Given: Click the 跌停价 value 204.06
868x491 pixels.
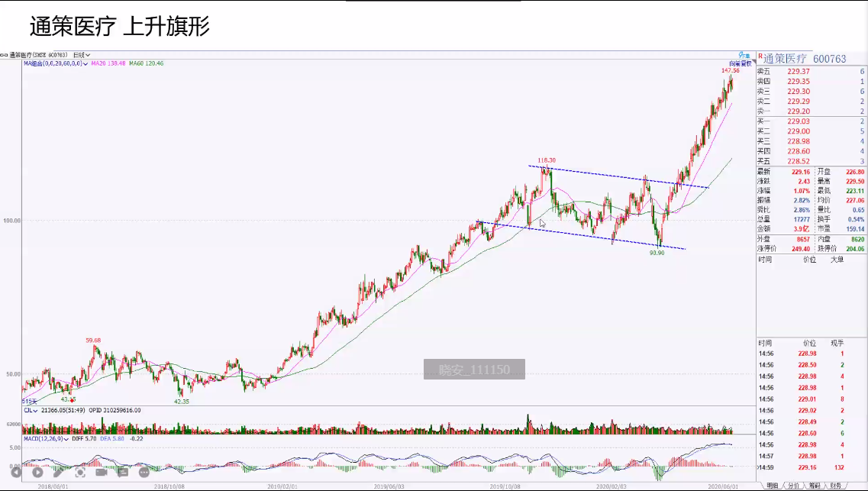Looking at the screenshot, I should [855, 248].
